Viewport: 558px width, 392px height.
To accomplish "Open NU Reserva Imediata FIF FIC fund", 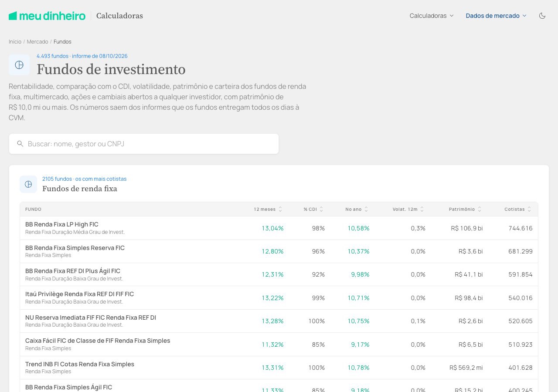I will (91, 318).
